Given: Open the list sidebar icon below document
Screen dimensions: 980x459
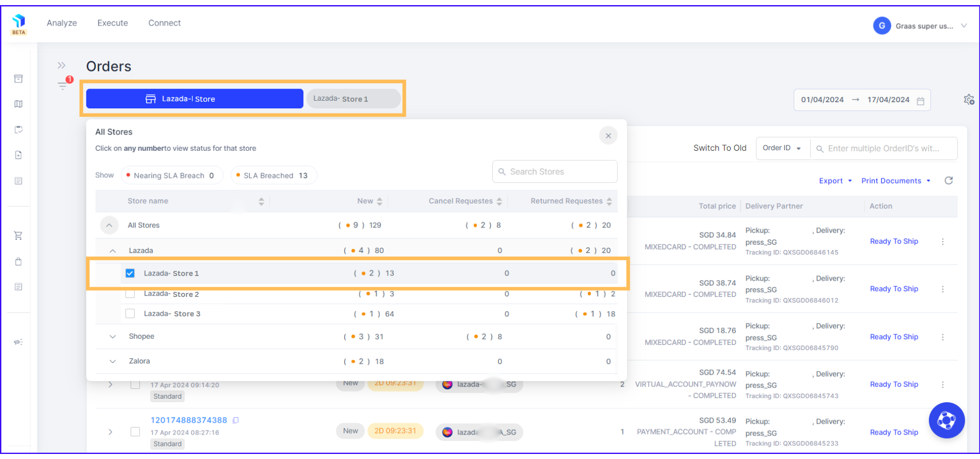Looking at the screenshot, I should coord(18,181).
